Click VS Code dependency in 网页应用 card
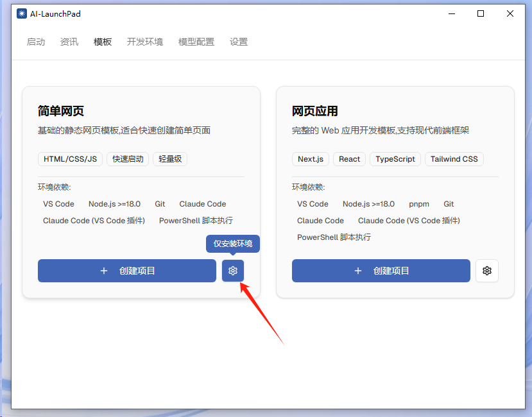The width and height of the screenshot is (532, 417). [x=313, y=204]
